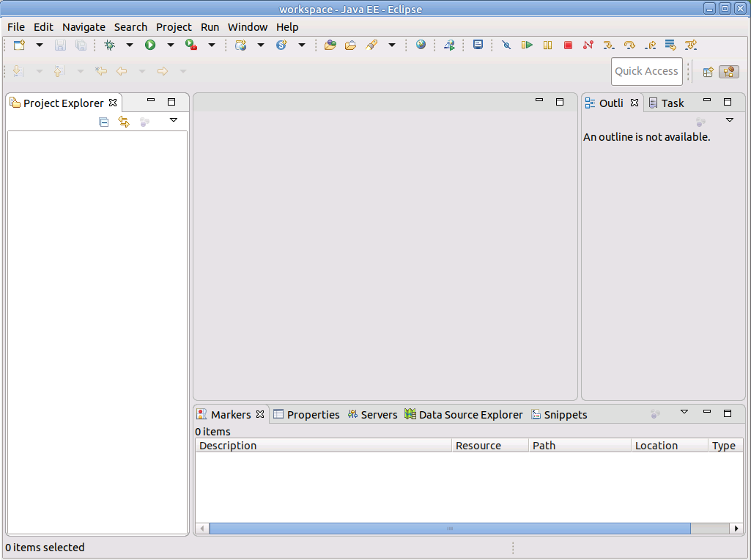Click the Back navigation arrow

coord(122,71)
